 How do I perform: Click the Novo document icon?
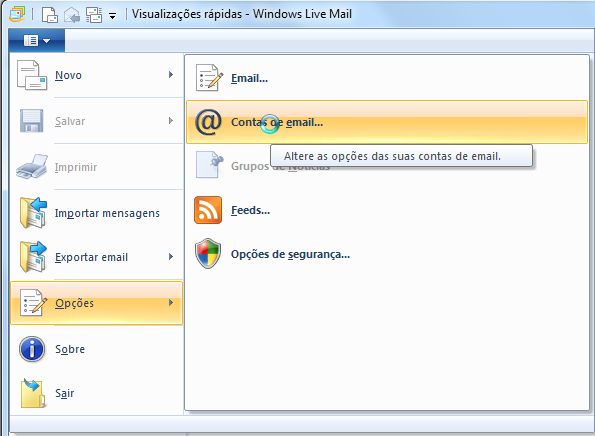[32, 75]
